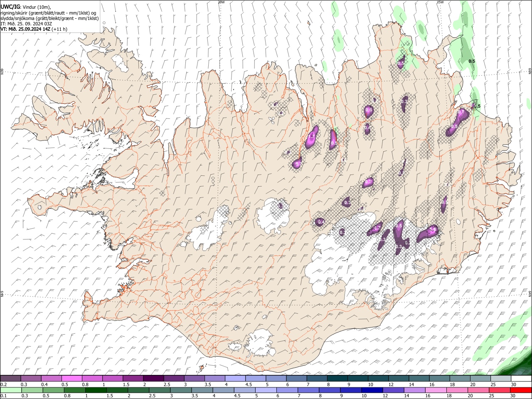Select the darkest green 1 mm swatch in the lower legend
The width and height of the screenshot is (532, 399).
point(96,390)
